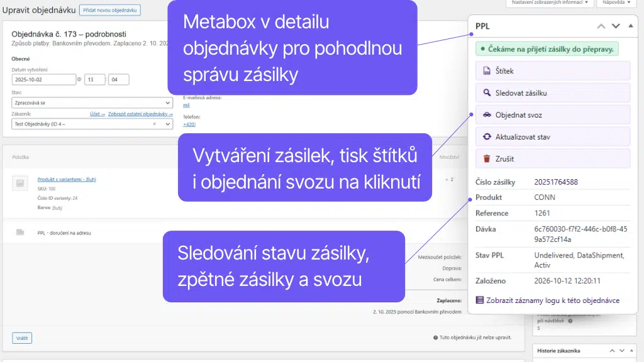Click the Vrátit button
644x362 pixels.
(x=22, y=338)
